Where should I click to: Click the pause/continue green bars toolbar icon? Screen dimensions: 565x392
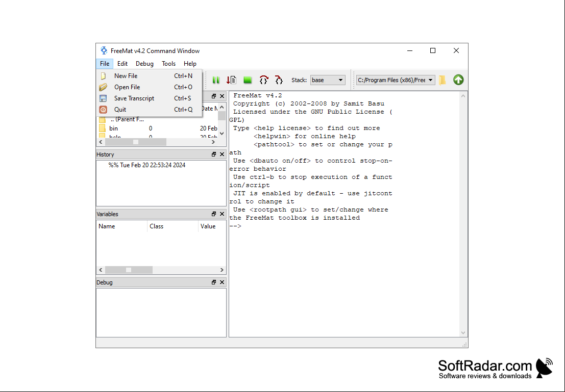[216, 80]
